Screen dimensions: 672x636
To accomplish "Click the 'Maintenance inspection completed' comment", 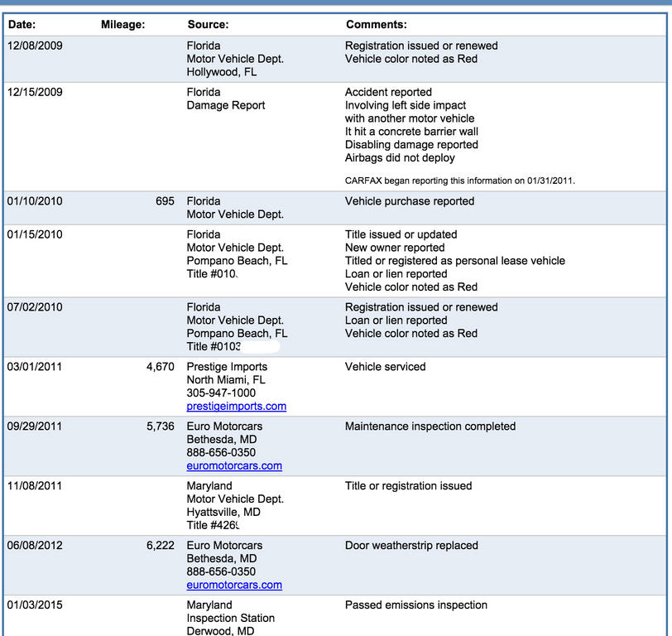I will 430,426.
